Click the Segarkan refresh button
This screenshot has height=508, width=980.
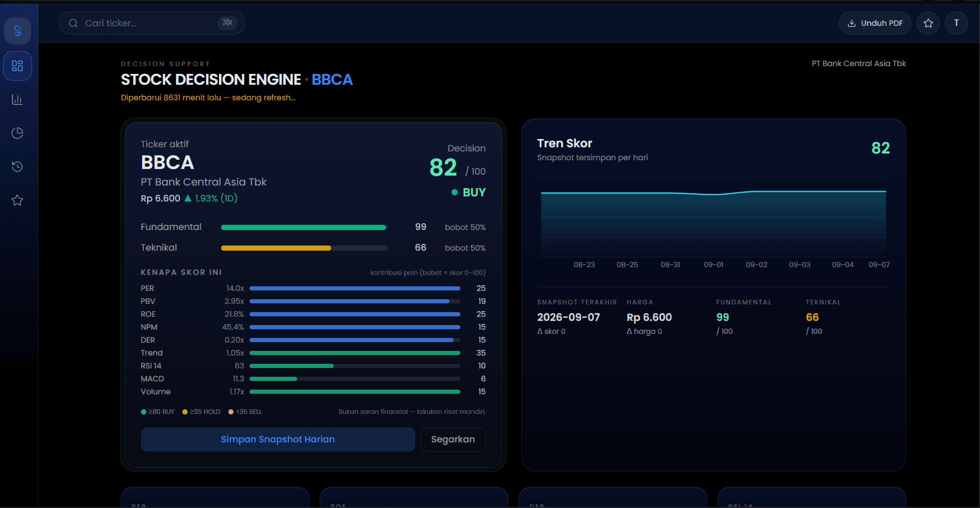point(453,439)
